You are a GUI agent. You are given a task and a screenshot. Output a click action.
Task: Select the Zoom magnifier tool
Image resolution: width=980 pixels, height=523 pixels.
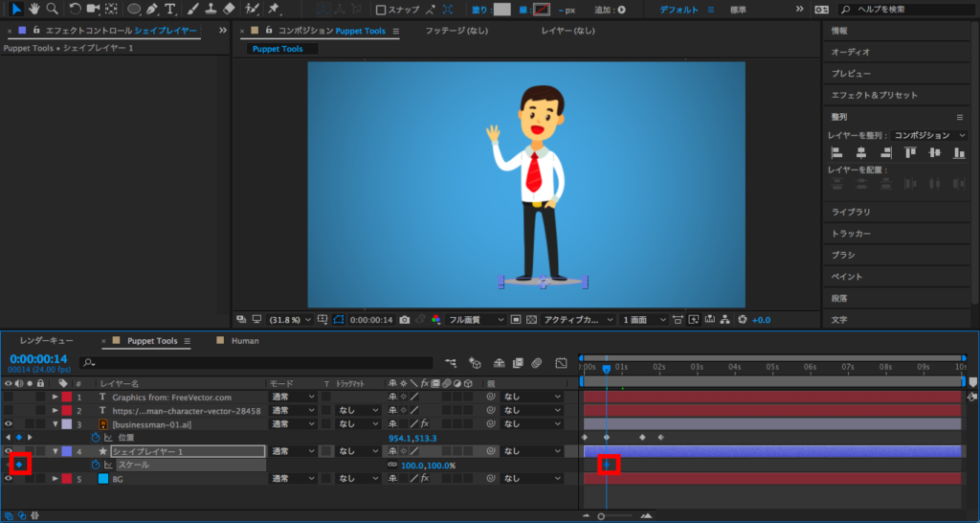pyautogui.click(x=52, y=10)
